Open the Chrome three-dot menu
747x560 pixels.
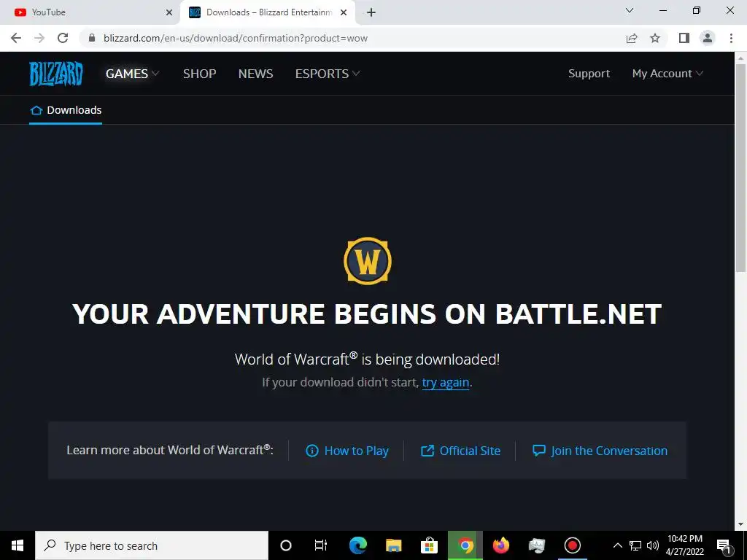[731, 38]
